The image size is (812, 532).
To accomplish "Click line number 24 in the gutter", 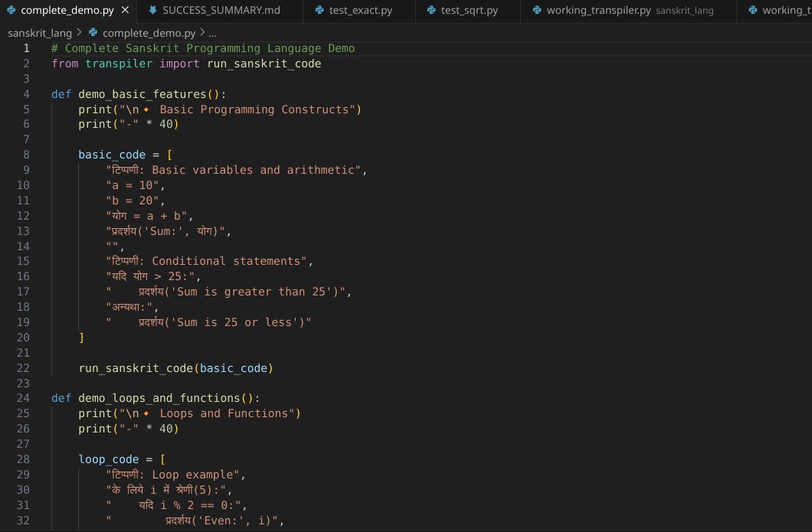I will pos(23,398).
